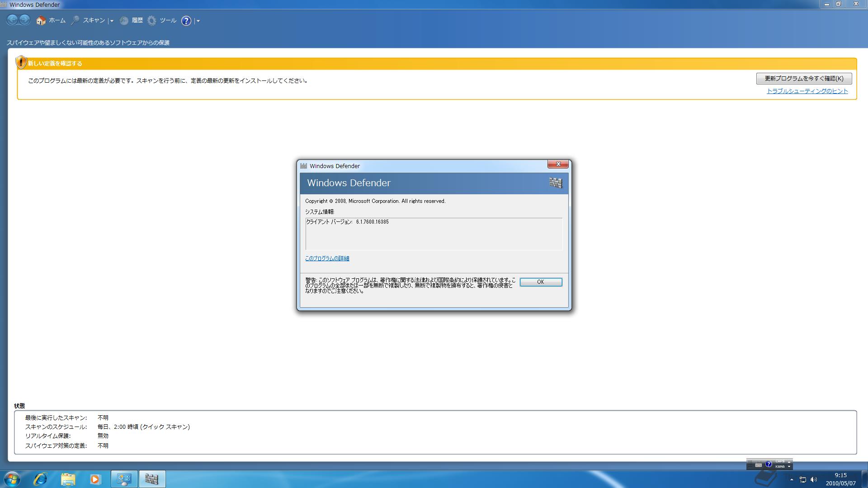Open Windows Media Player from the taskbar
The width and height of the screenshot is (868, 488).
(95, 479)
